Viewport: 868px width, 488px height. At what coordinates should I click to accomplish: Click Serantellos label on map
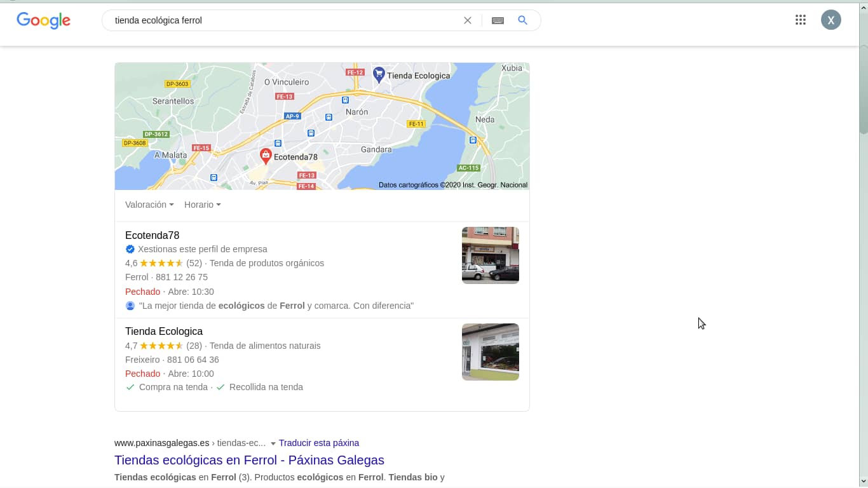pos(173,101)
